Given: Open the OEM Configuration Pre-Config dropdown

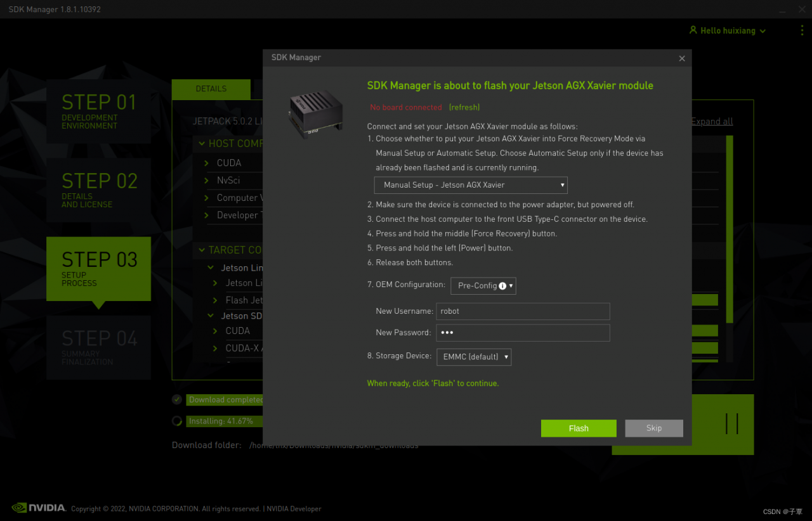Looking at the screenshot, I should (x=483, y=286).
